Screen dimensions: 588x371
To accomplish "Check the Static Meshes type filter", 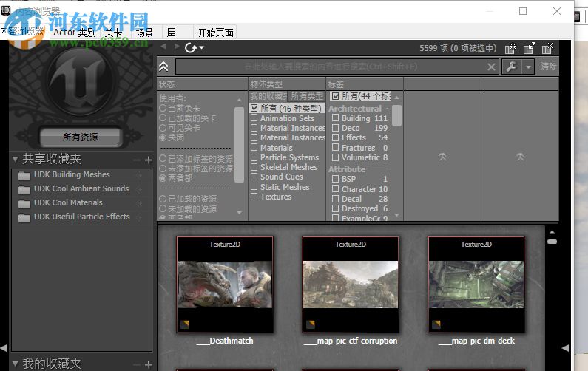I will click(254, 186).
